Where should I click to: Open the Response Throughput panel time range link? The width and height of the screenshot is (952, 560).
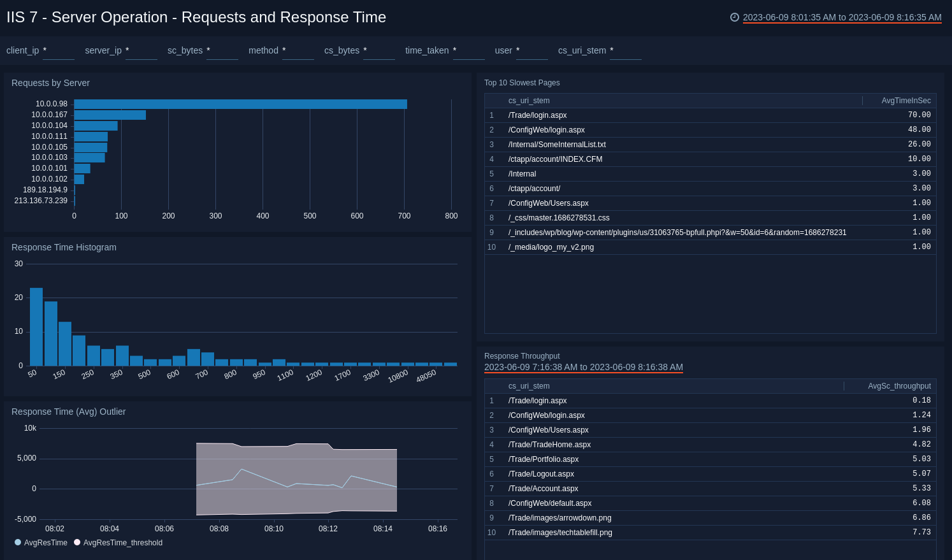click(584, 367)
